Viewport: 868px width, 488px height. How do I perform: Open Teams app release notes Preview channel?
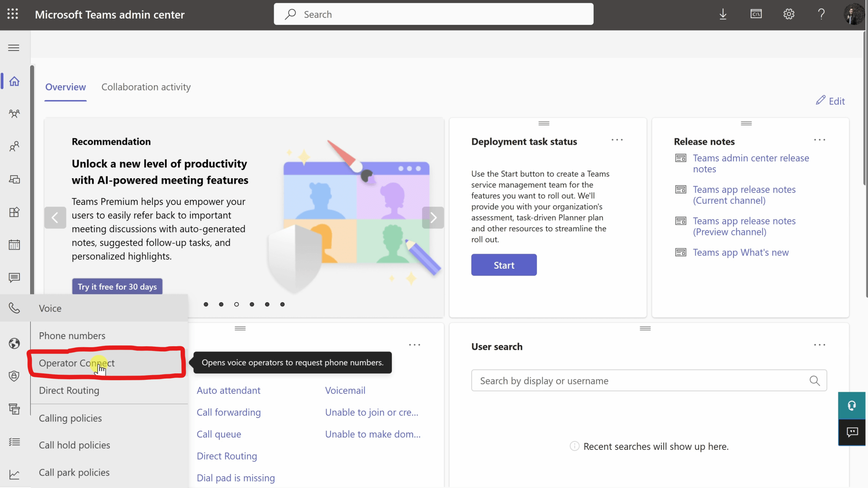[744, 226]
